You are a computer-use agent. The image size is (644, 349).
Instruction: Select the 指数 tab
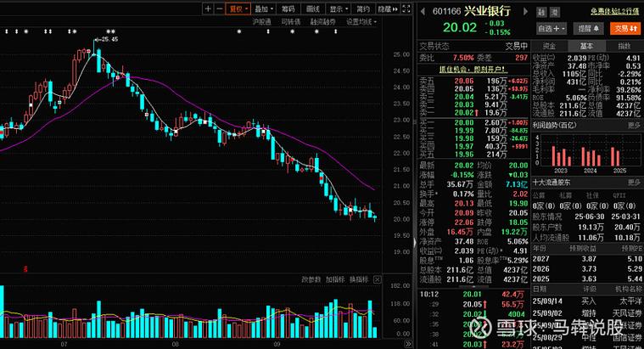tap(624, 46)
